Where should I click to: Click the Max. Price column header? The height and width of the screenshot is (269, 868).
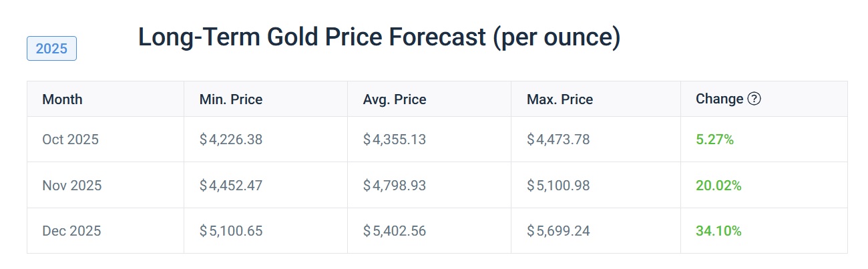[x=560, y=99]
